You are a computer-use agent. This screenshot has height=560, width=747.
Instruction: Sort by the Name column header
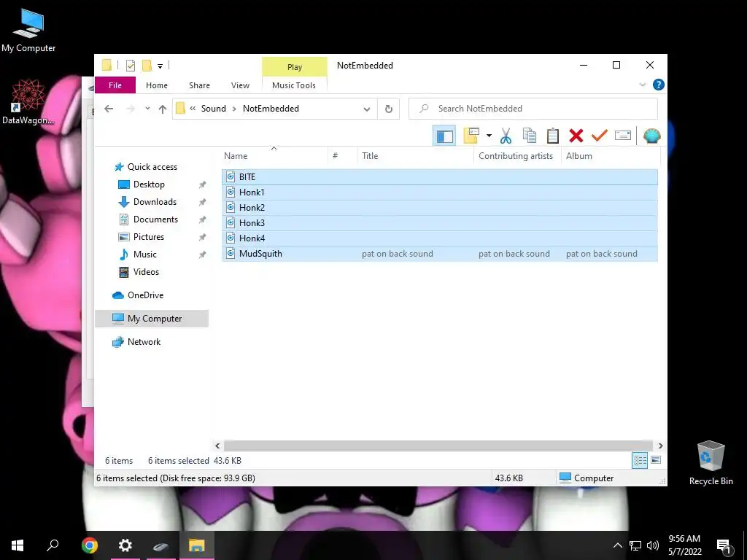point(275,156)
